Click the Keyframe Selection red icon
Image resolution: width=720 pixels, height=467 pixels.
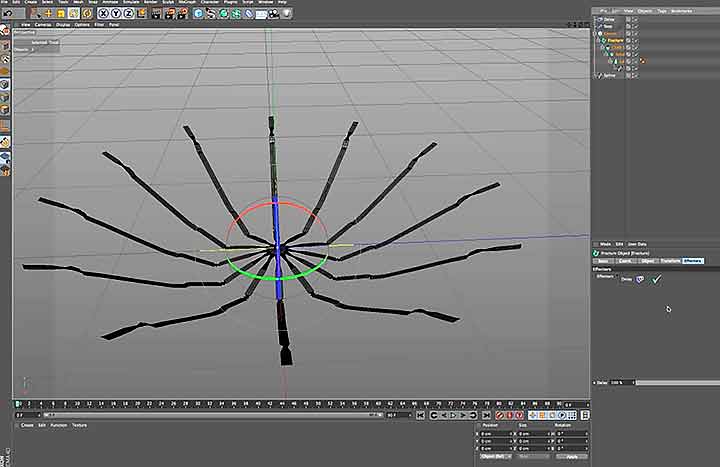[x=519, y=415]
